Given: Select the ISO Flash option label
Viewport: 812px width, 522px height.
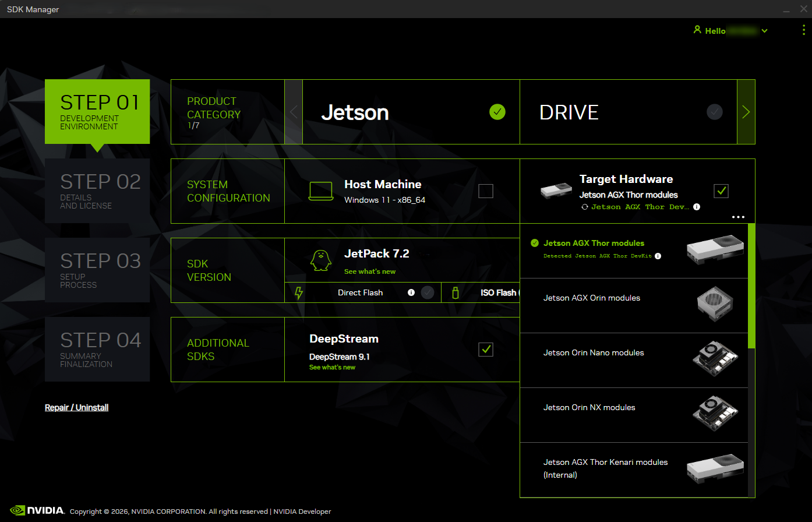Looking at the screenshot, I should (500, 292).
